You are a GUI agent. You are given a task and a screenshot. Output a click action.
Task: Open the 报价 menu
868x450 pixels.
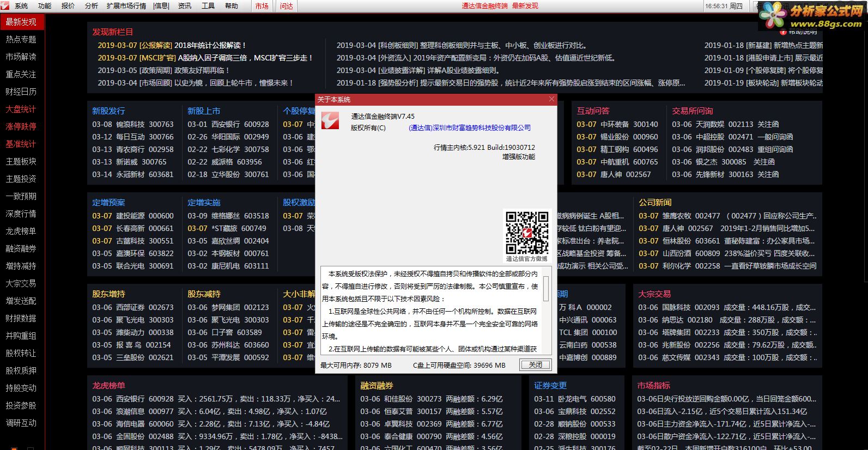click(68, 5)
